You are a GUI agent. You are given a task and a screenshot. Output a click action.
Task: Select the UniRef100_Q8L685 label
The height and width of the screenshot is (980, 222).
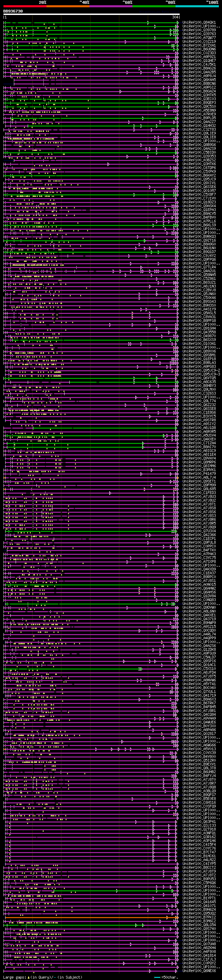click(199, 489)
